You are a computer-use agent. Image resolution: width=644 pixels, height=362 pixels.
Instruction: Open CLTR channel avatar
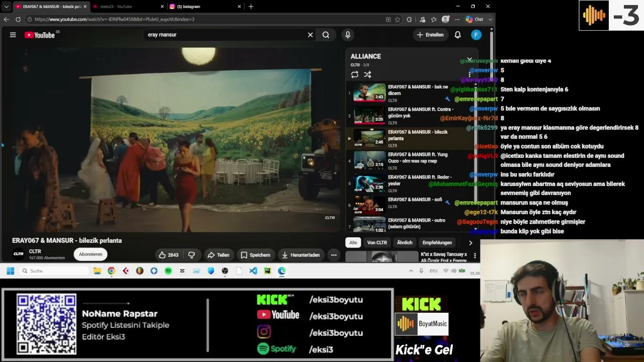[x=19, y=254]
